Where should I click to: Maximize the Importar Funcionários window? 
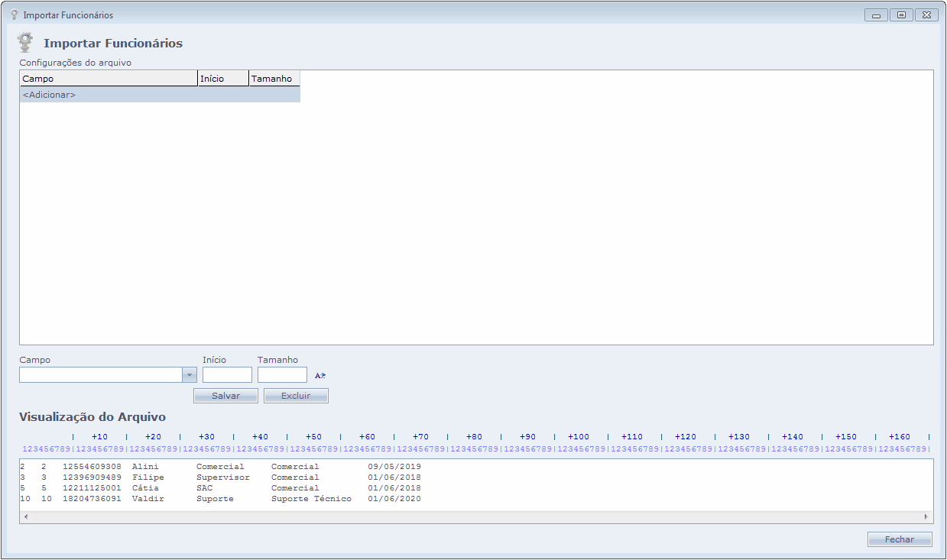pos(902,15)
